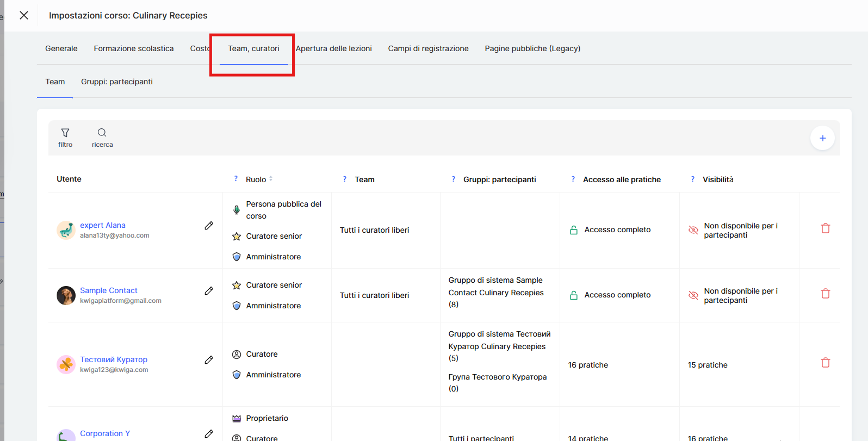The image size is (868, 441).
Task: Delete Sample Contact using trash icon
Action: click(825, 294)
